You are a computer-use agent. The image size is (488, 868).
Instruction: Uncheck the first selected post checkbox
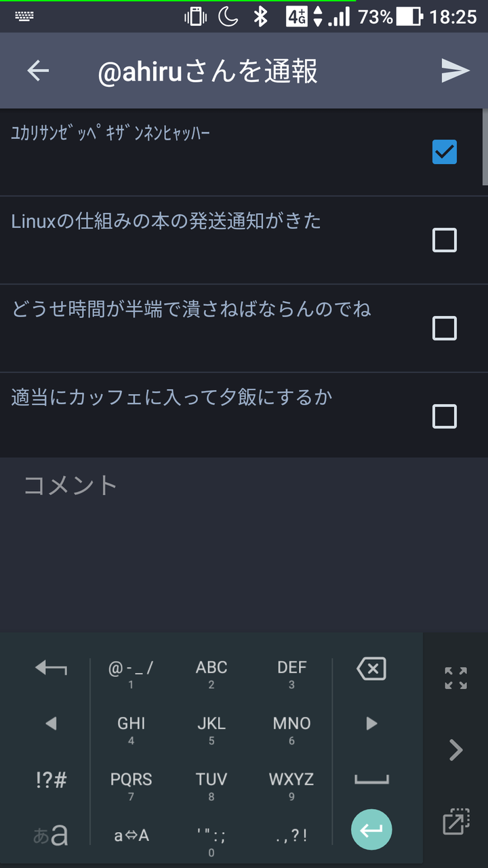tap(445, 152)
